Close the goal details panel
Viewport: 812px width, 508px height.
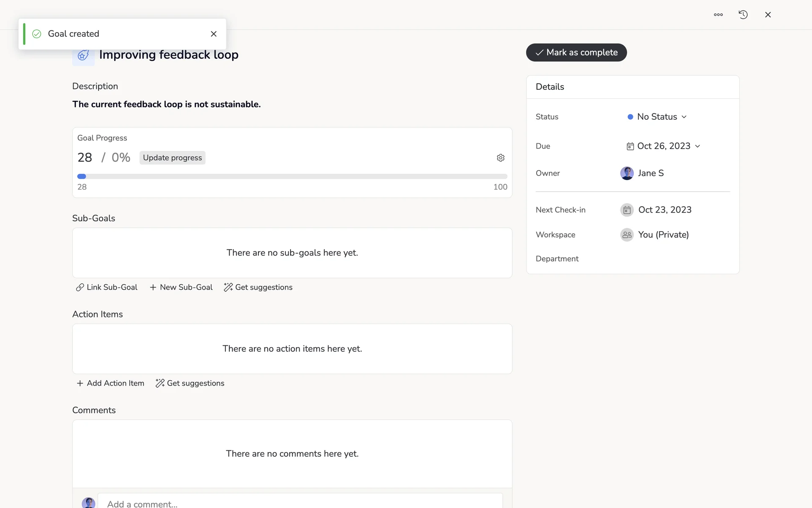click(768, 15)
